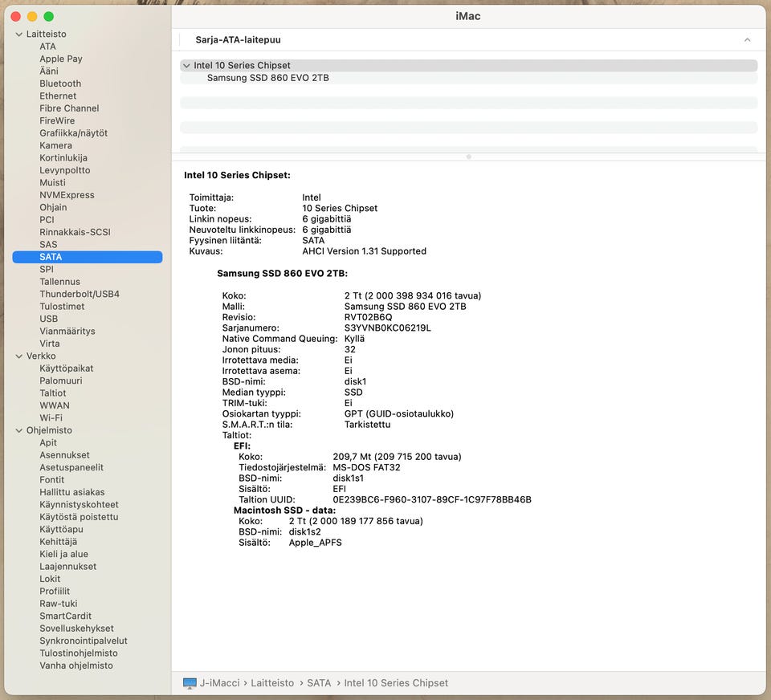Click the revision value RVT02B6Q
Image resolution: width=771 pixels, height=700 pixels.
click(x=369, y=317)
